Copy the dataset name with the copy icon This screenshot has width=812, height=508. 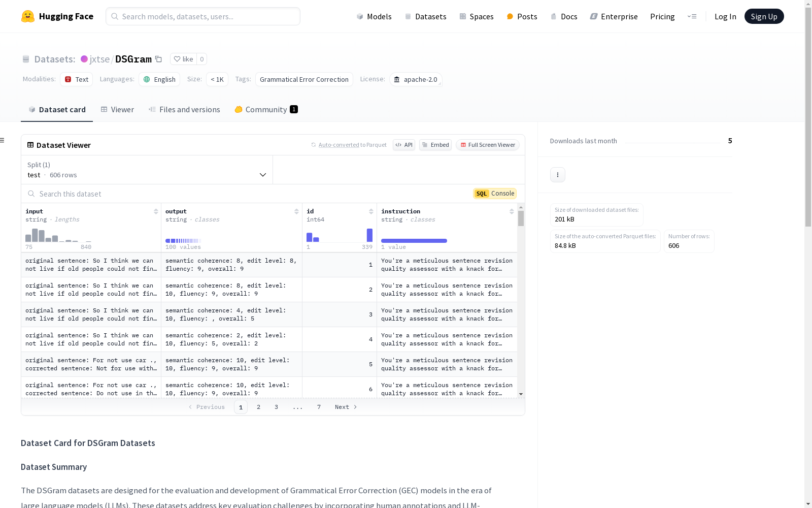(158, 59)
